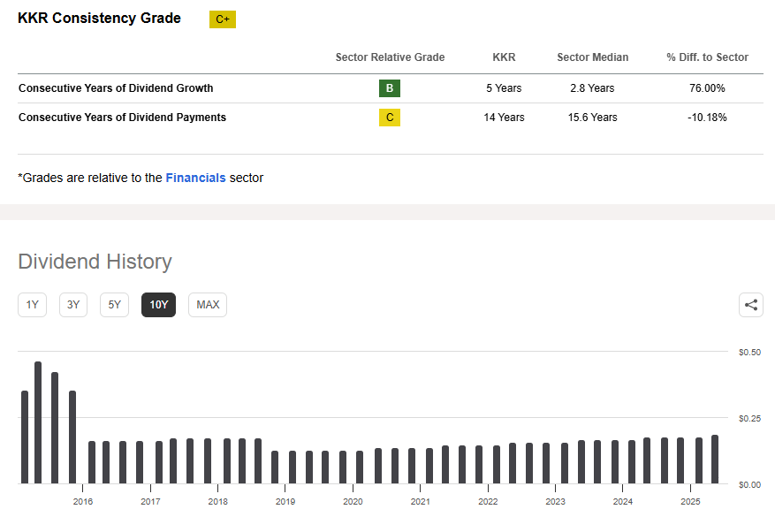775x532 pixels.
Task: Click the yellow C grade badge
Action: [390, 118]
